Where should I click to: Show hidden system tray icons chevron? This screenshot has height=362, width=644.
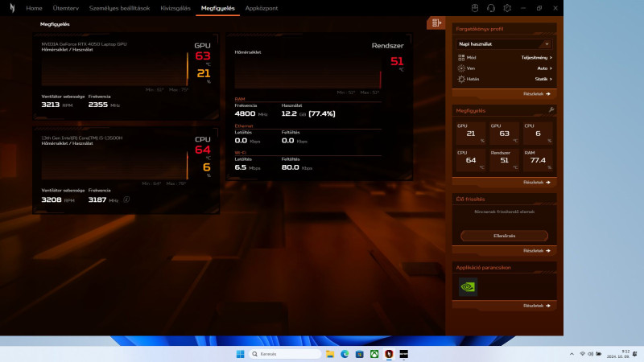pos(572,354)
